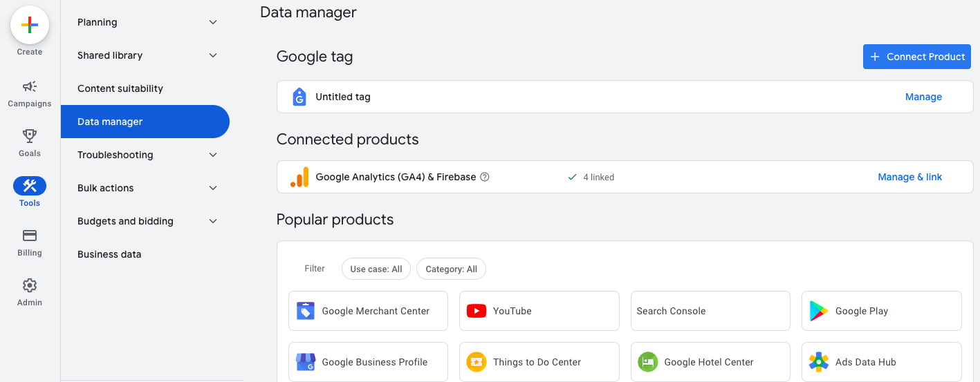The image size is (980, 382).
Task: Open Goals via the trophy icon
Action: coord(30,136)
